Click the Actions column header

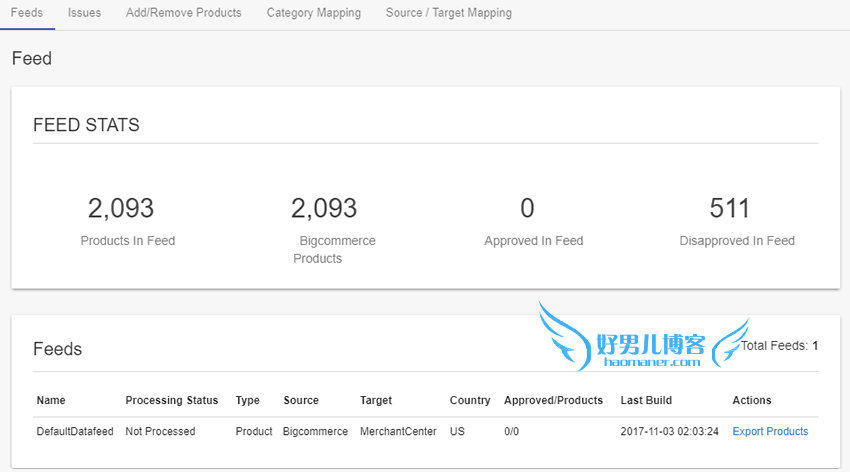coord(752,400)
